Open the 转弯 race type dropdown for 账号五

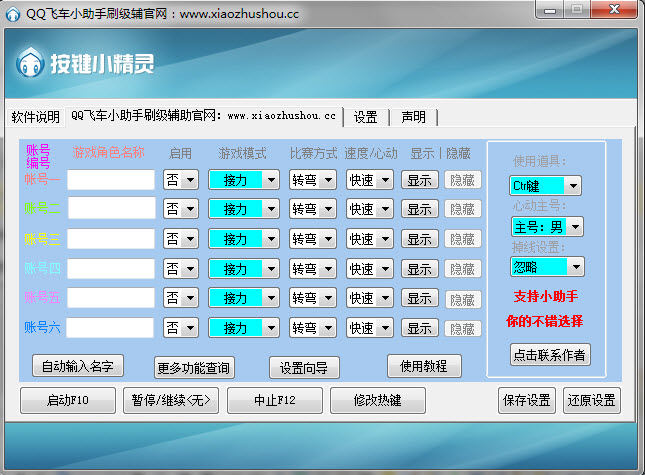pyautogui.click(x=313, y=298)
